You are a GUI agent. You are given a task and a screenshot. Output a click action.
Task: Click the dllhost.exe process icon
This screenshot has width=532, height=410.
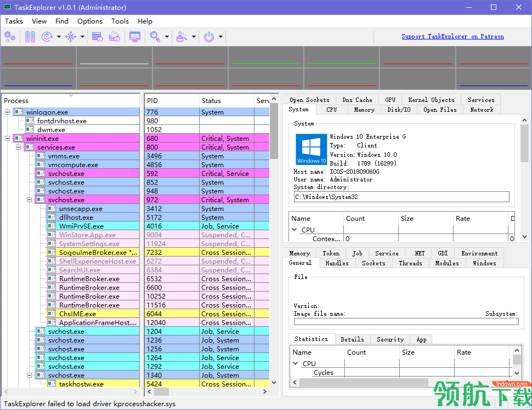[52, 218]
